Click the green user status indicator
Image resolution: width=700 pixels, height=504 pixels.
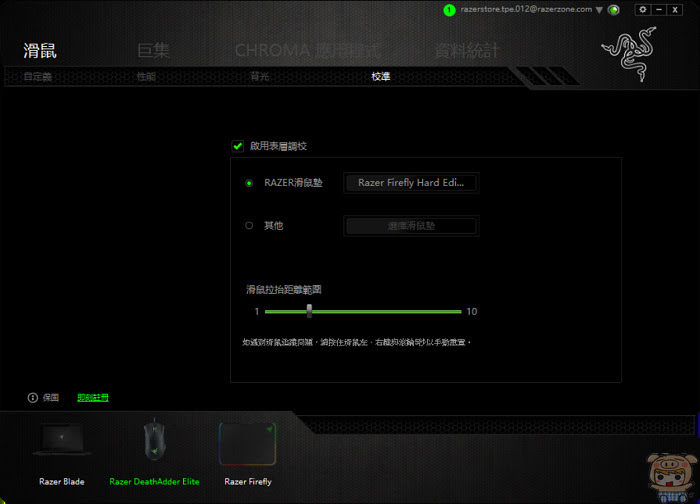(x=449, y=10)
